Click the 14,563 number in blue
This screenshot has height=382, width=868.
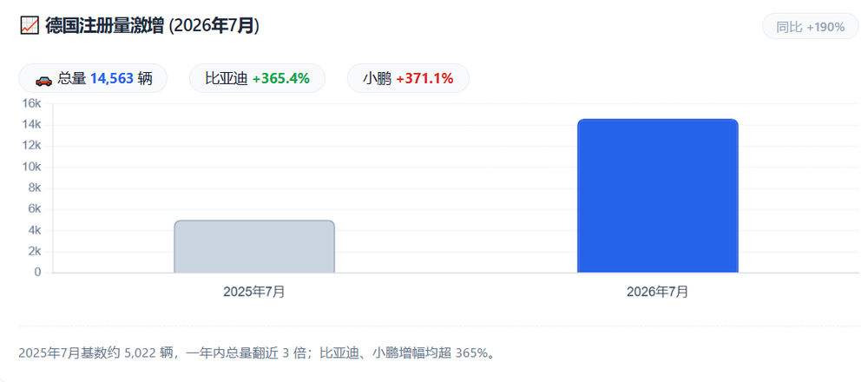pos(112,79)
